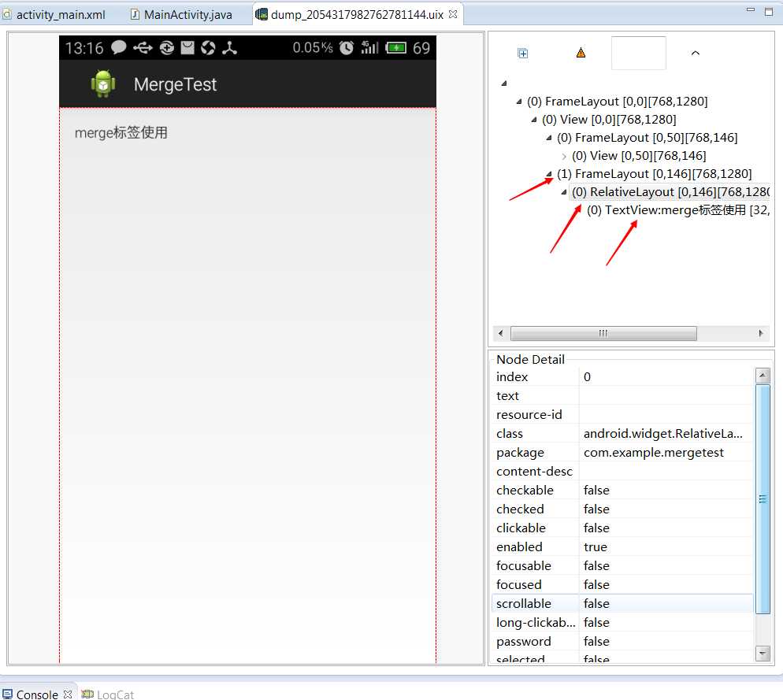Click the empty box in the tree toolbar
The height and width of the screenshot is (700, 783).
[639, 53]
